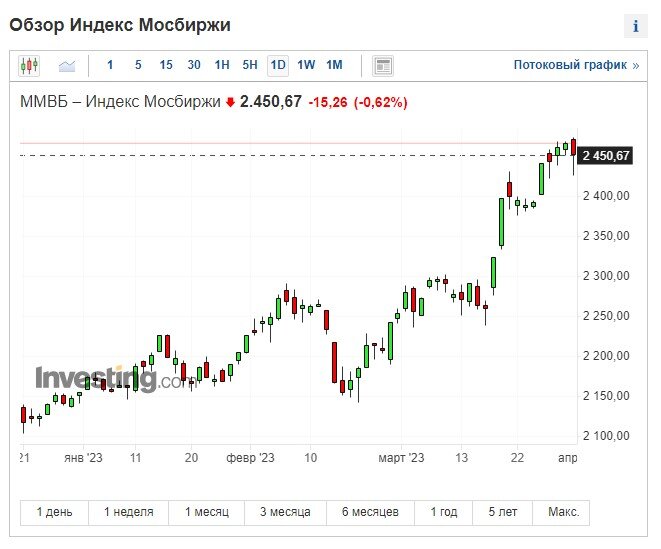Show the 1 месяц range
The image size is (661, 549).
tap(207, 512)
